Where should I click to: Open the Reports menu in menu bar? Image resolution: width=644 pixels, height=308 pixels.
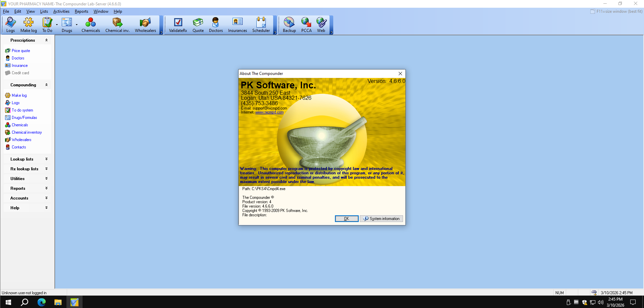[x=82, y=11]
